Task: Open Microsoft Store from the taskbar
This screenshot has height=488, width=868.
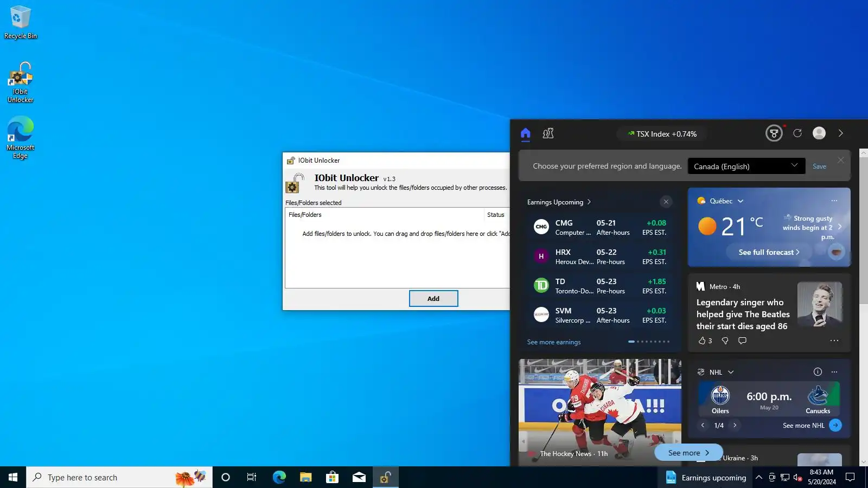Action: click(x=332, y=477)
